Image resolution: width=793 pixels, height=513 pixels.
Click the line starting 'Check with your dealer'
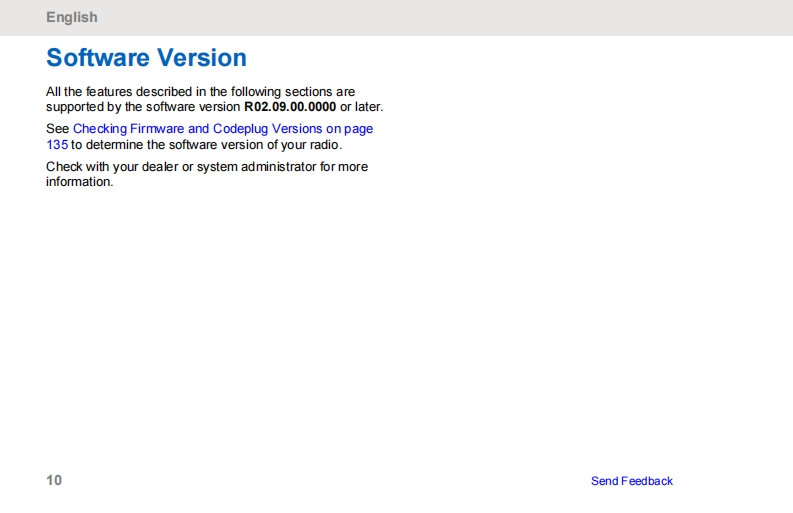click(x=206, y=167)
